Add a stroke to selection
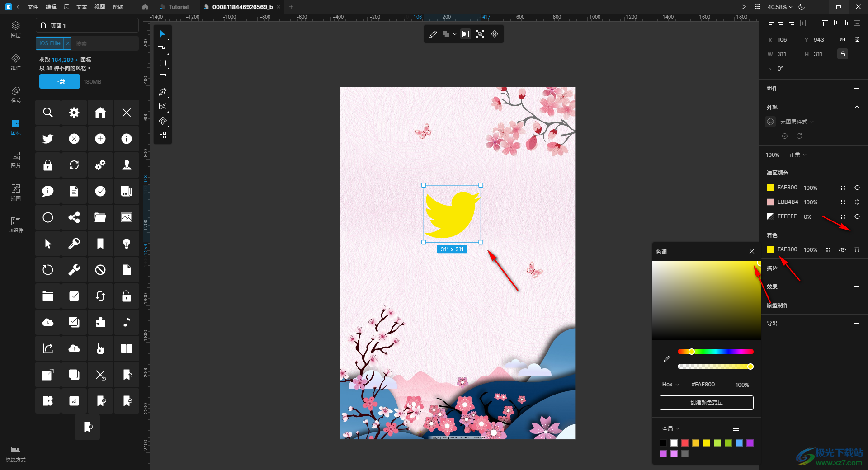Image resolution: width=868 pixels, height=470 pixels. tap(857, 268)
